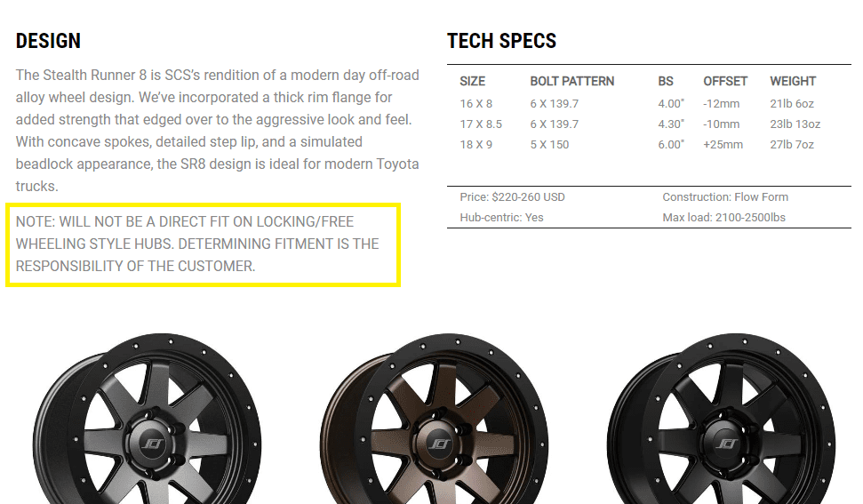Click the center cap logo on bronze wheel

pos(437,442)
